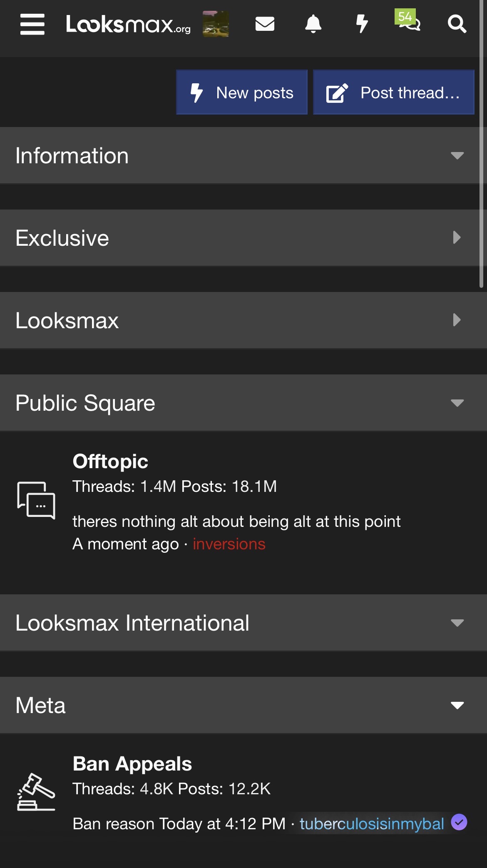487x868 pixels.
Task: Collapse the Public Square category arrow
Action: tap(457, 403)
